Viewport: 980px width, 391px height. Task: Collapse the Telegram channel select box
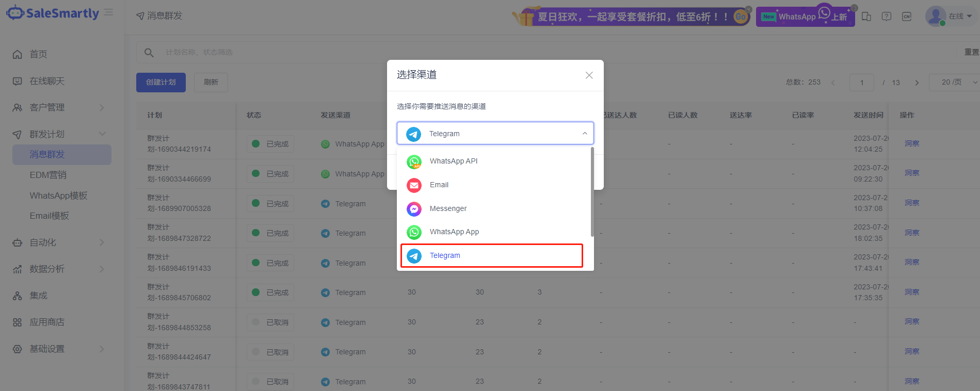(x=495, y=134)
